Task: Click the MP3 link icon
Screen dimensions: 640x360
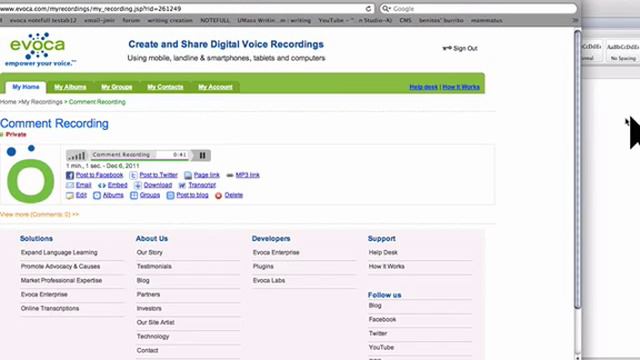Action: 230,176
